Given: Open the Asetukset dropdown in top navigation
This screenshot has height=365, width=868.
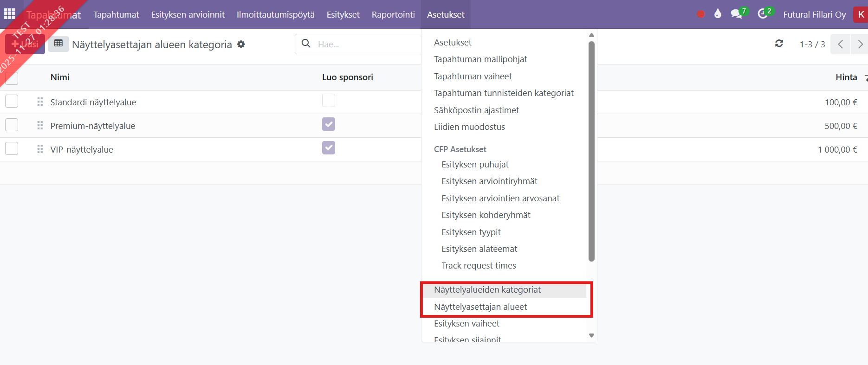Looking at the screenshot, I should [x=446, y=14].
